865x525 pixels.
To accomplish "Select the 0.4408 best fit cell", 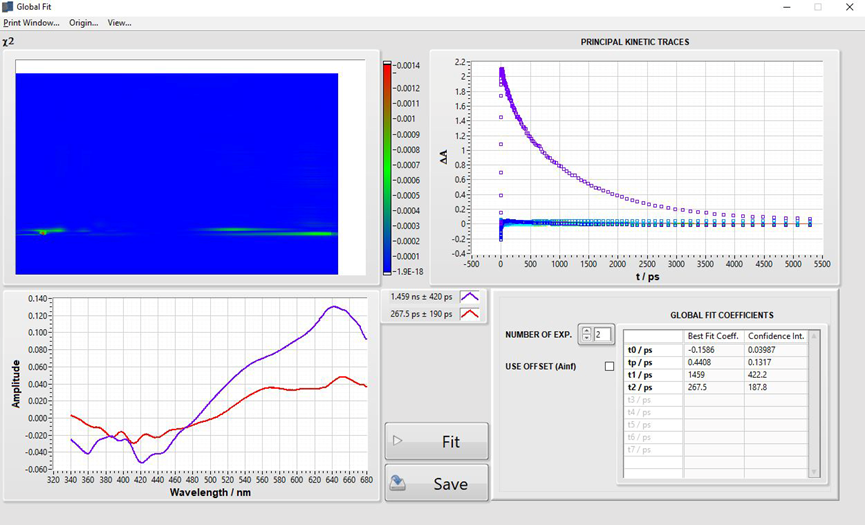I will 714,362.
